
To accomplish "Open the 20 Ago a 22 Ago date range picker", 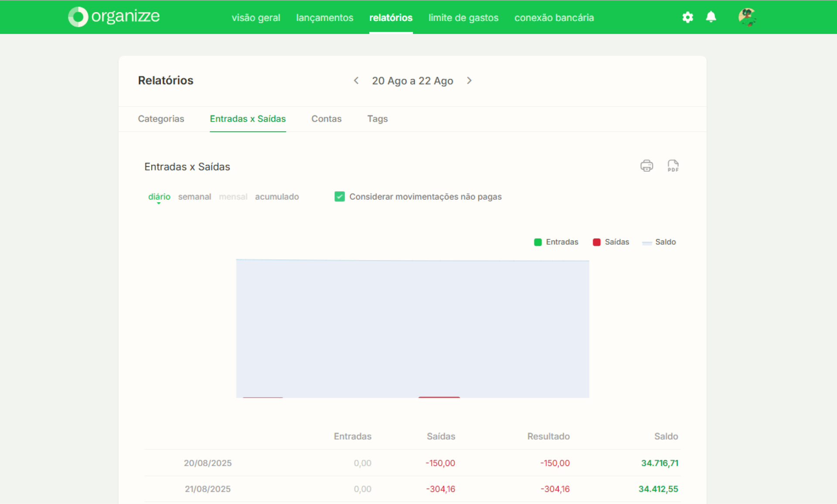I will pyautogui.click(x=412, y=81).
